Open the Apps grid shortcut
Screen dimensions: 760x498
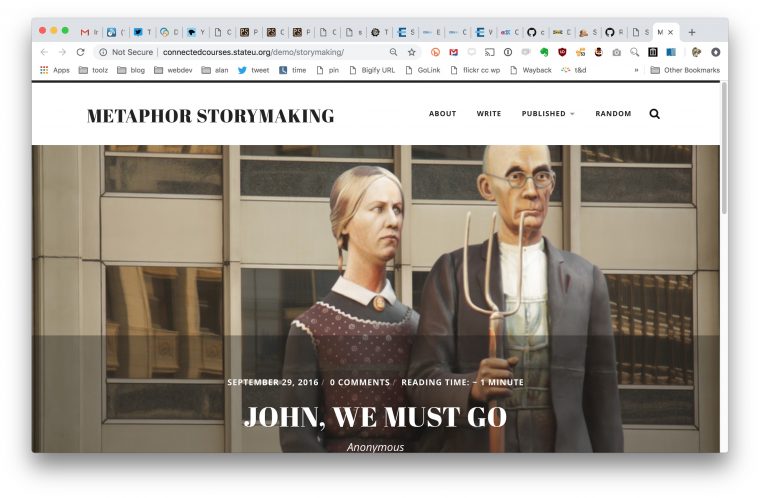tap(55, 70)
